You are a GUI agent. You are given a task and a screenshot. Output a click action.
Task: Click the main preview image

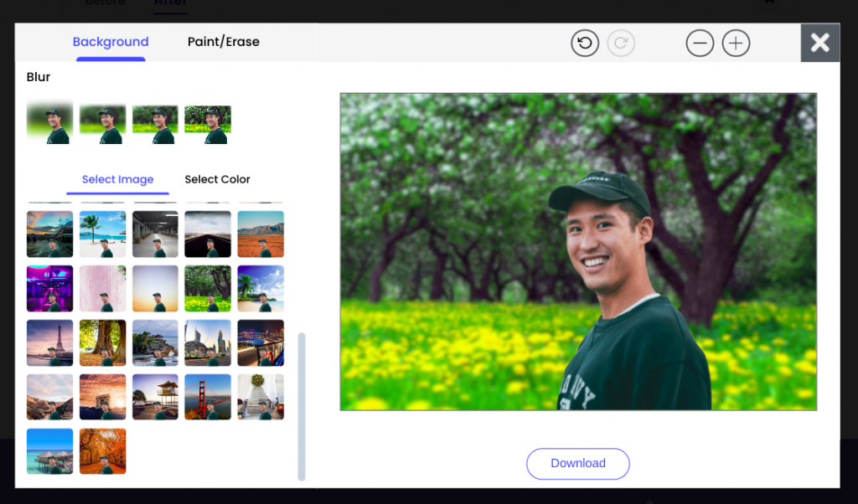coord(577,251)
